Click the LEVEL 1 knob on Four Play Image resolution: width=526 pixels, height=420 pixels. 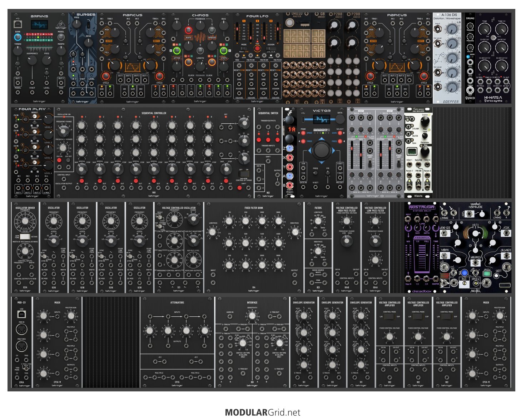tap(48, 119)
